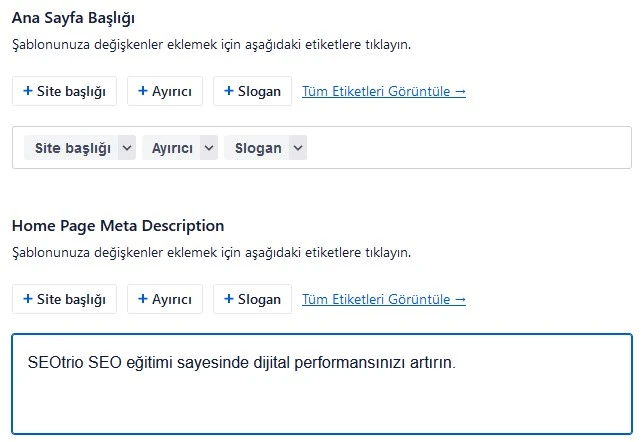Click empty area of the home title field
Screen dimensions: 641x442
470,148
